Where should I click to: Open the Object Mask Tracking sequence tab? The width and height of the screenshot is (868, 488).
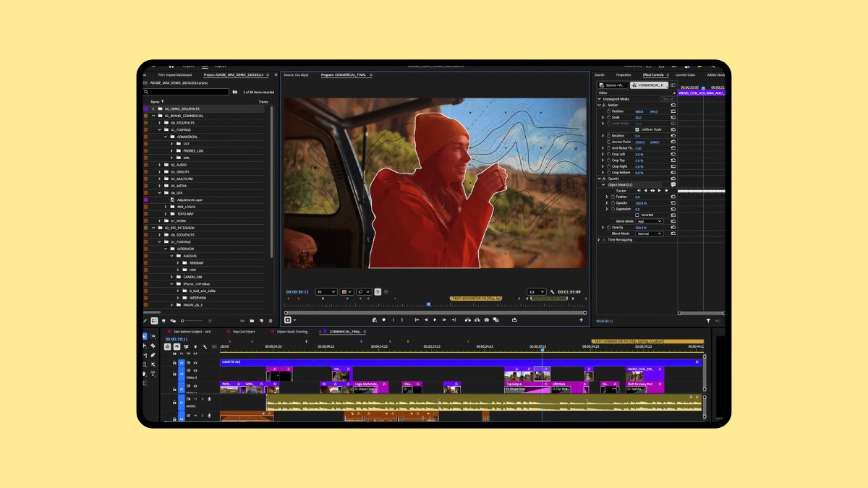click(292, 332)
